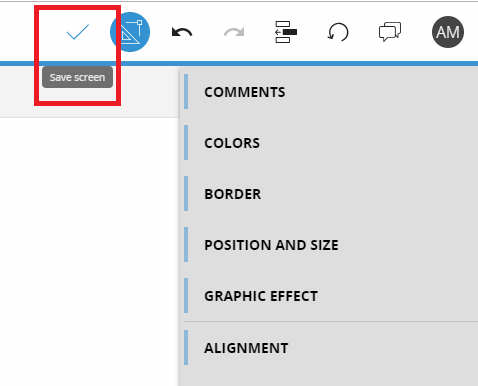Click the greyed redo arrow

tap(234, 32)
